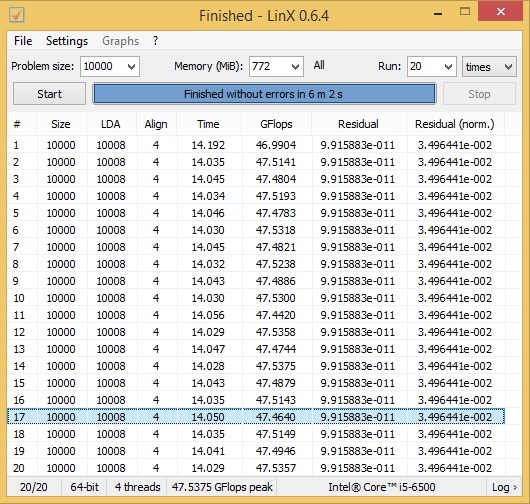This screenshot has height=504, width=530.
Task: Select the time value 14.050
Action: [x=208, y=417]
